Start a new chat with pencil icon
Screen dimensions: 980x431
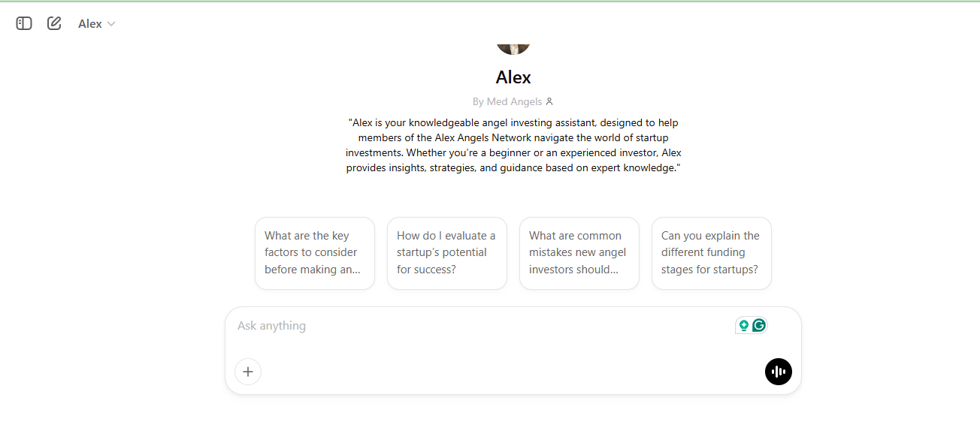54,23
